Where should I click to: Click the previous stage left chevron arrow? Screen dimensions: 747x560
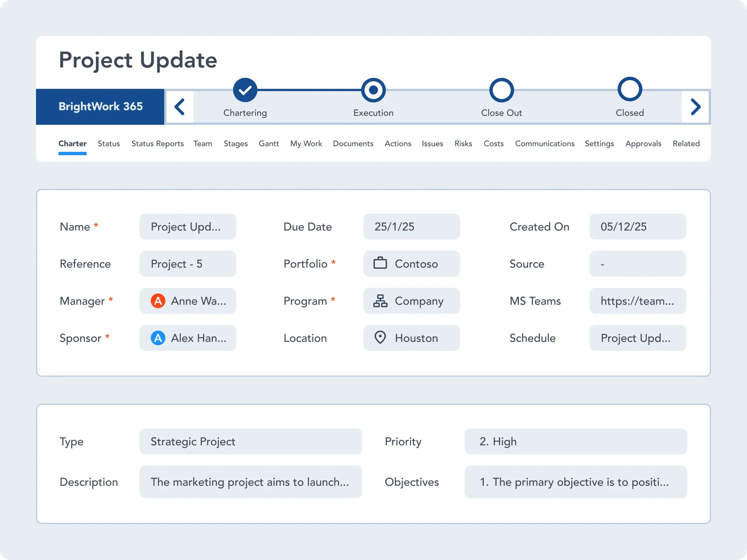pos(180,107)
